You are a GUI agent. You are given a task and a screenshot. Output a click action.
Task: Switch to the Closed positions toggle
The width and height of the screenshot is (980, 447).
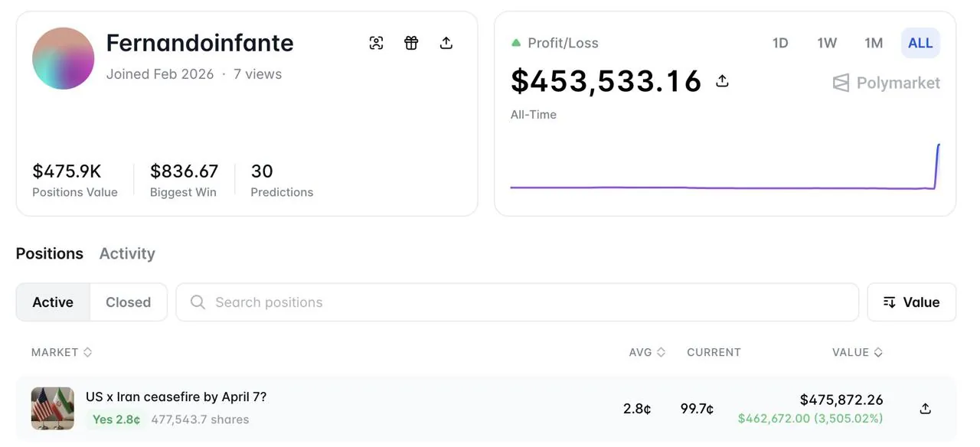pyautogui.click(x=128, y=302)
